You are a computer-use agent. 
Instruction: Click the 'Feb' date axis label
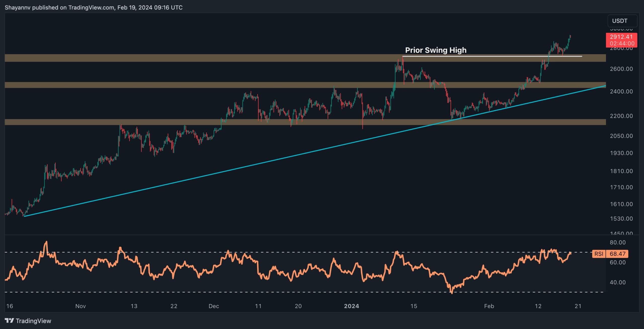489,306
